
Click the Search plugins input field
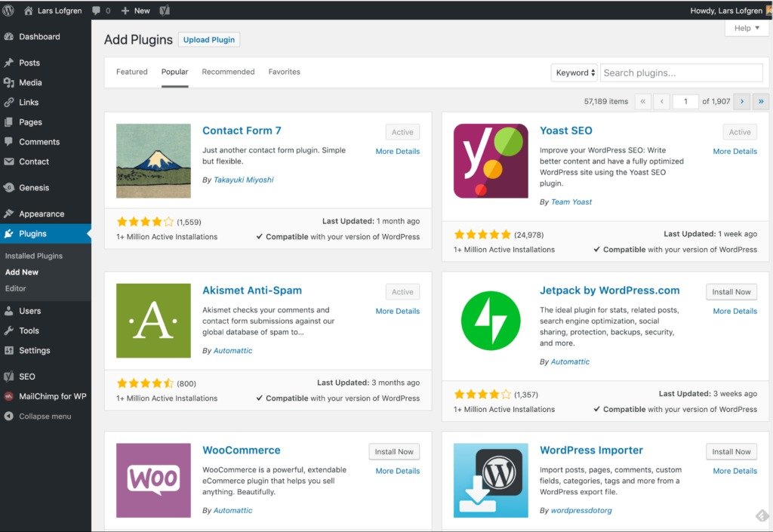[x=681, y=72]
